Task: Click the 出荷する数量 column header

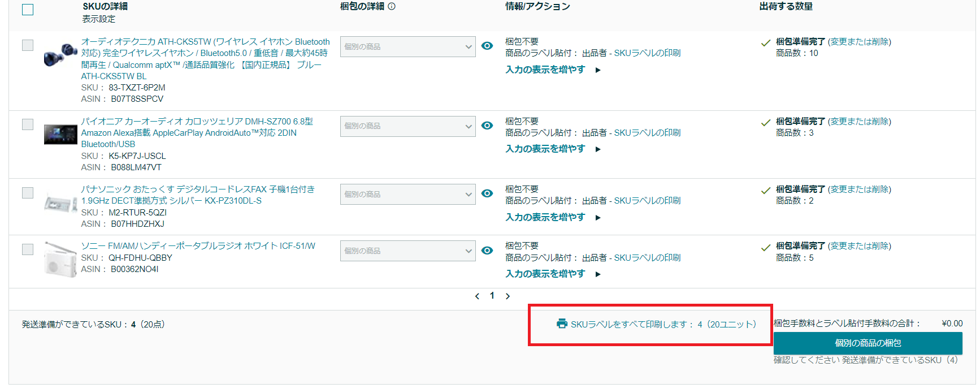Action: pos(786,6)
